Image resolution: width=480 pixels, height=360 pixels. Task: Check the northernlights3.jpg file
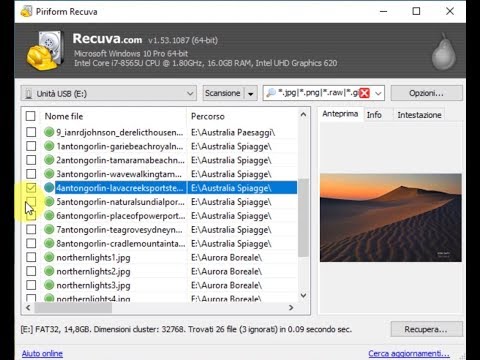tap(31, 285)
